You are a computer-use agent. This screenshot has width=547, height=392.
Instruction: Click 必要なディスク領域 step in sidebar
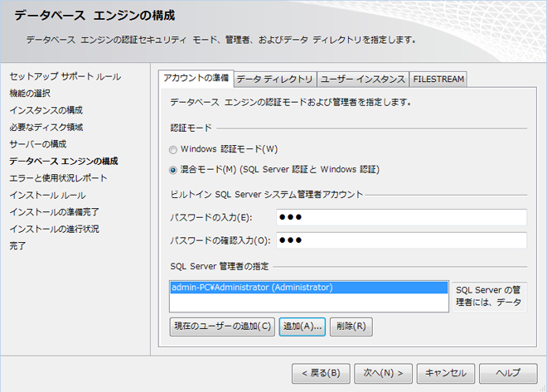point(46,127)
